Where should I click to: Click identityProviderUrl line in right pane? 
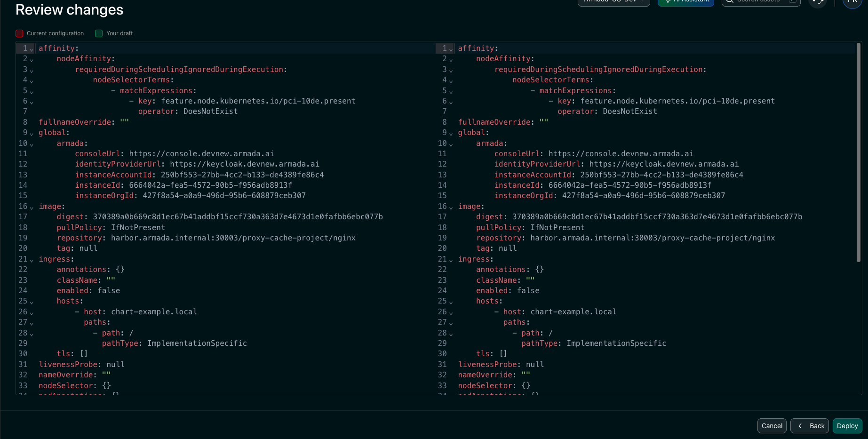pyautogui.click(x=616, y=164)
